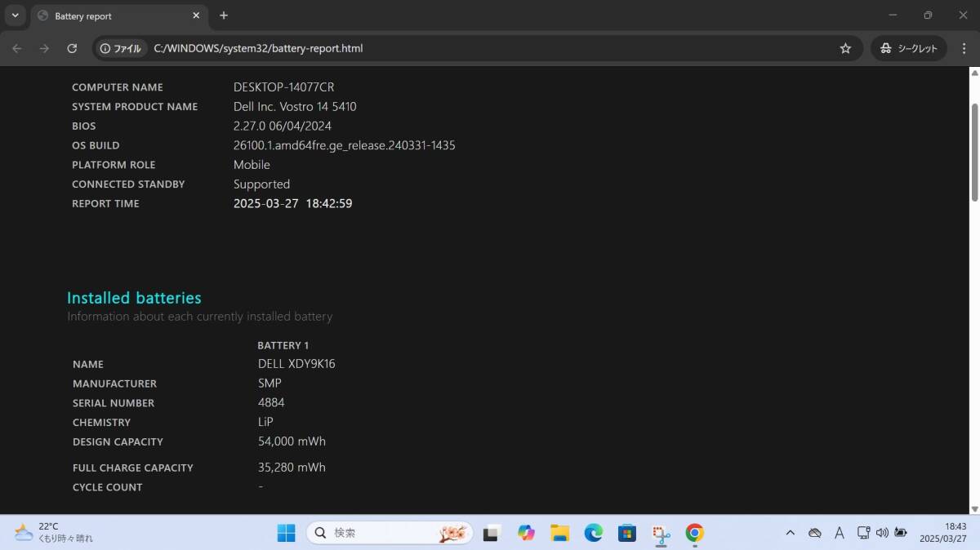Click the report time 2025-03-27 18:42:59
Screen dimensions: 980x550
click(x=292, y=204)
